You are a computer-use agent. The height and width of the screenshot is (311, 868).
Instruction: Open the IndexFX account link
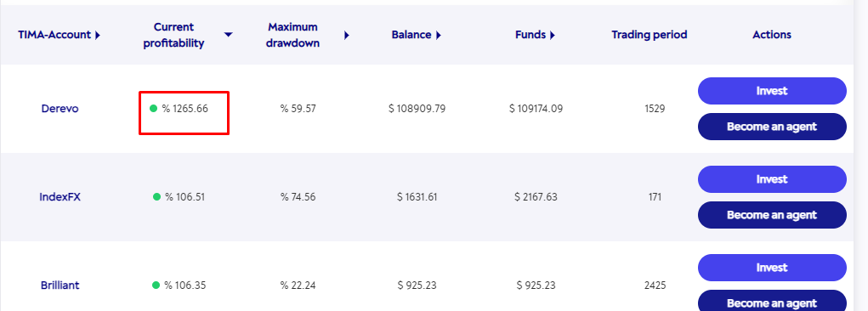(x=60, y=196)
